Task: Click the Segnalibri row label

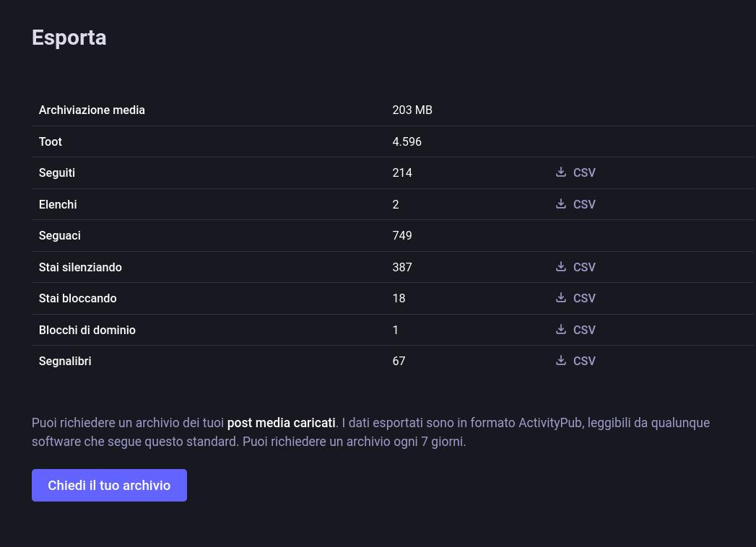Action: click(x=65, y=362)
